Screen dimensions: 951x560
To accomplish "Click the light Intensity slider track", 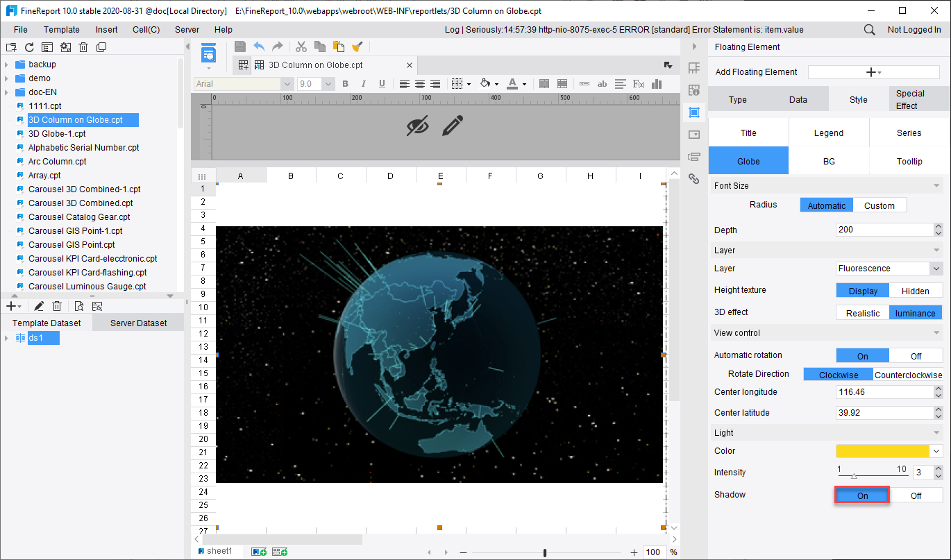I will coord(872,475).
